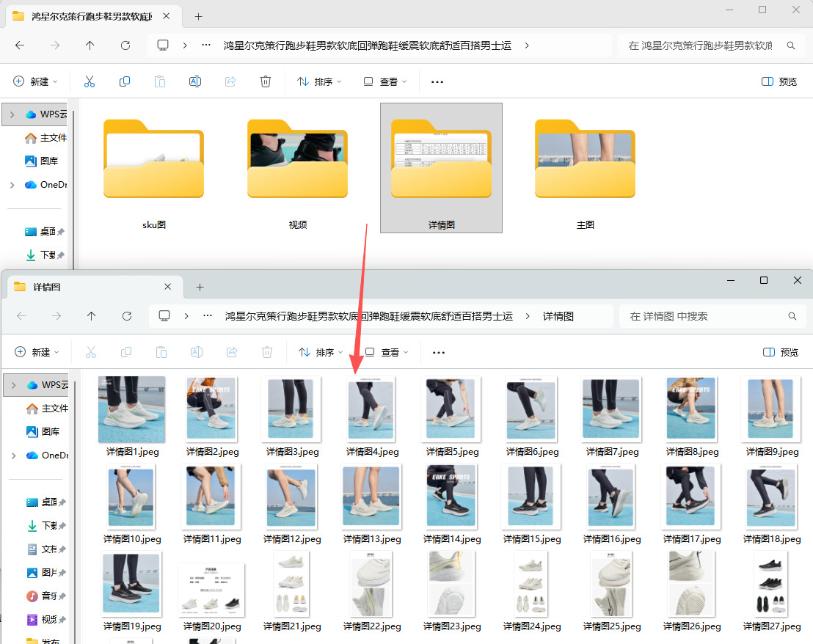Open the 查看 view menu in the top window

[x=385, y=81]
